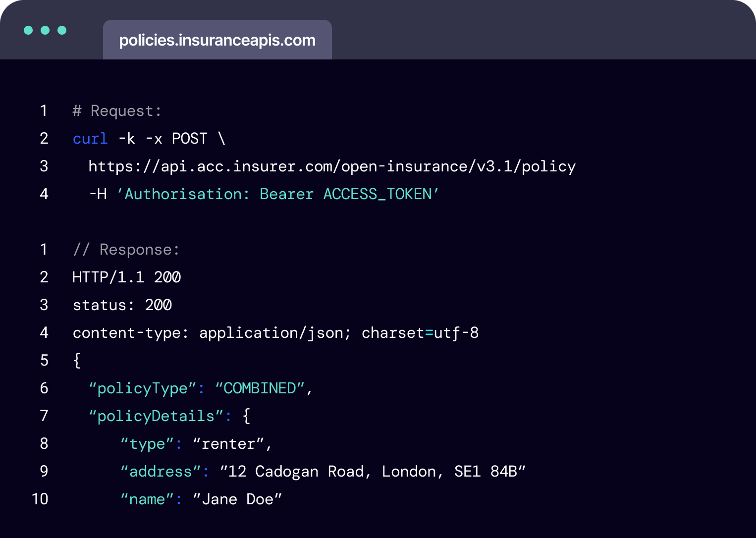Click line number 5 in the gutter
The width and height of the screenshot is (756, 538).
[44, 360]
